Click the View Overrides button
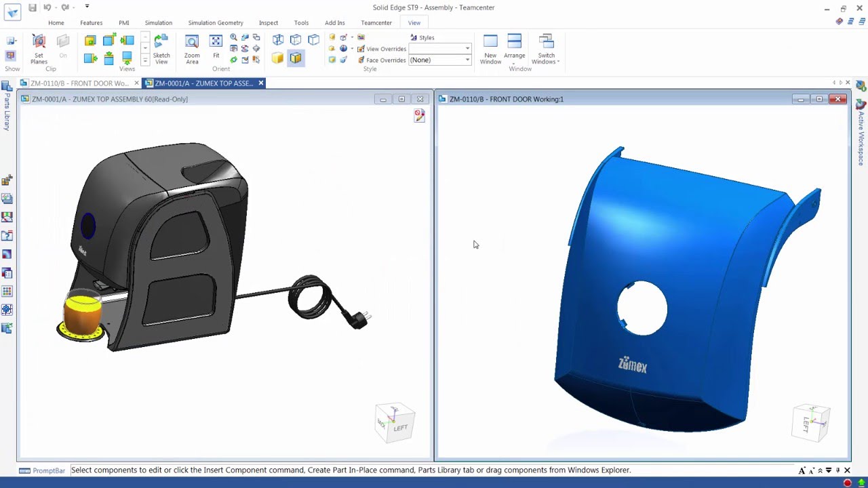The image size is (868, 488). tap(382, 49)
